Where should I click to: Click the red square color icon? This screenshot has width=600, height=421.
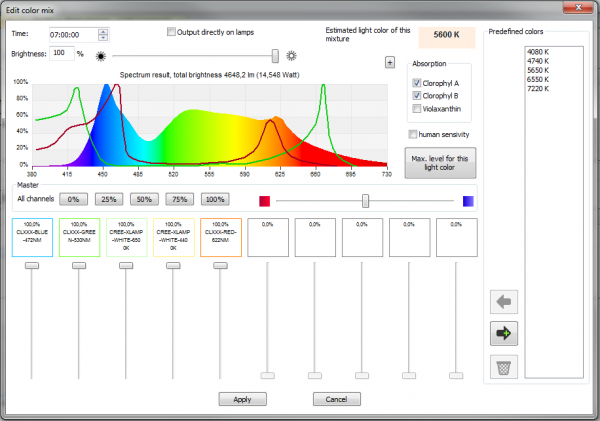(264, 200)
